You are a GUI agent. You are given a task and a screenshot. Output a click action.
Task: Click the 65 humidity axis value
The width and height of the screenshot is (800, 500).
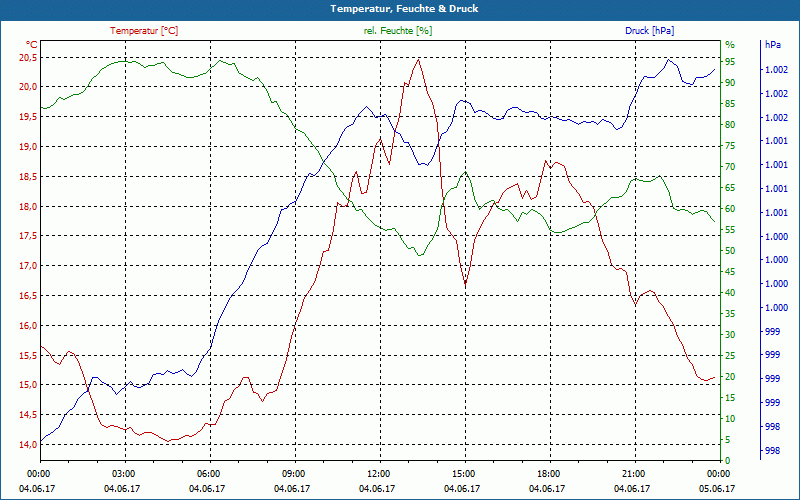coord(730,188)
